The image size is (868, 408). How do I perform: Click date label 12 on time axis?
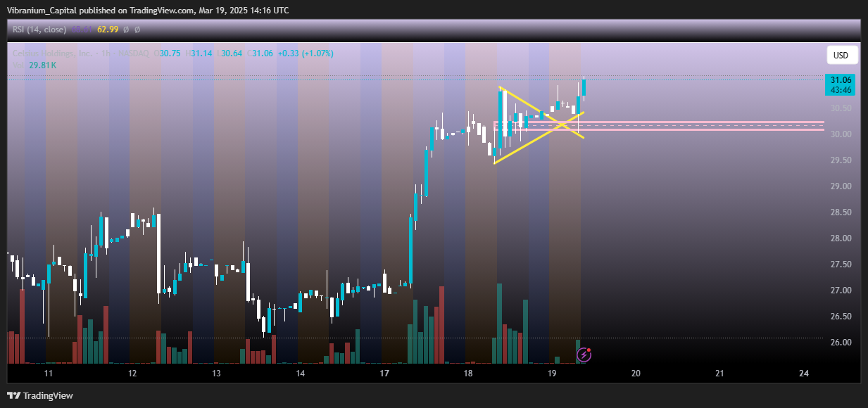[132, 374]
